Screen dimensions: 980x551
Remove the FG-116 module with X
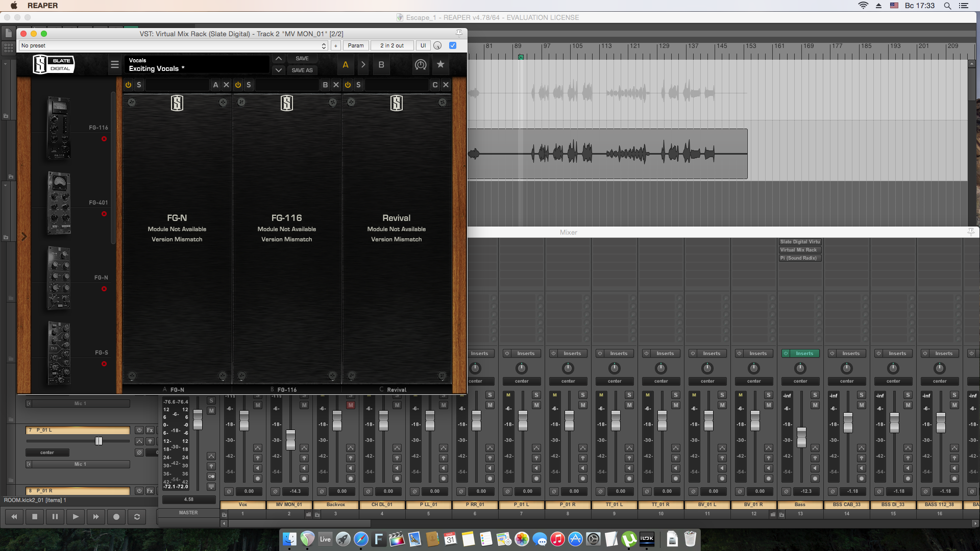click(x=336, y=85)
